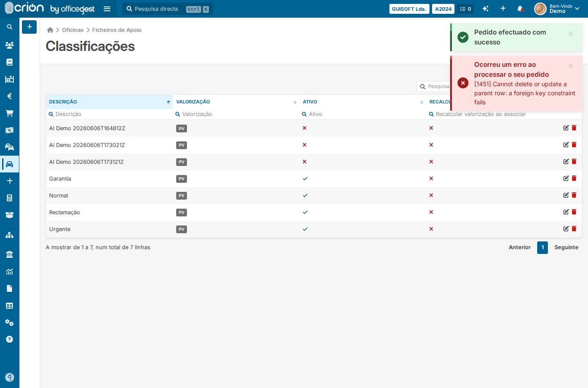Open the organization hierarchy icon in sidebar
The image size is (588, 388).
pos(9,235)
